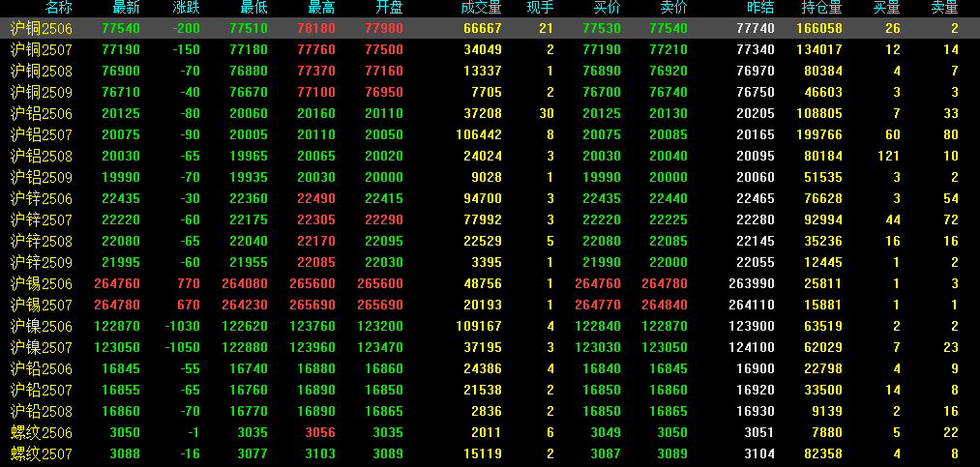The height and width of the screenshot is (467, 980).
Task: Select the 沪铝2507 contract name
Action: pyautogui.click(x=42, y=134)
